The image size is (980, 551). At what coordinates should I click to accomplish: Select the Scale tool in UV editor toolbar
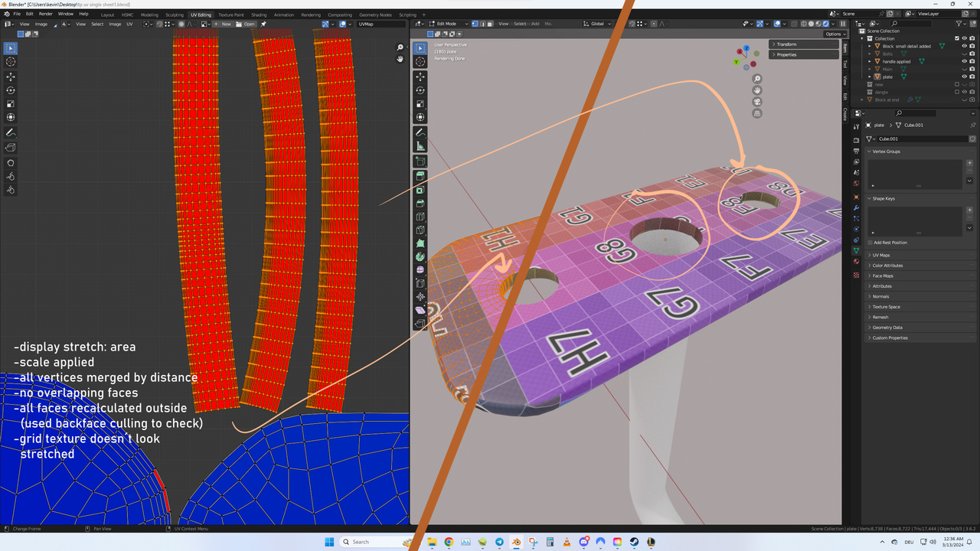pos(11,104)
